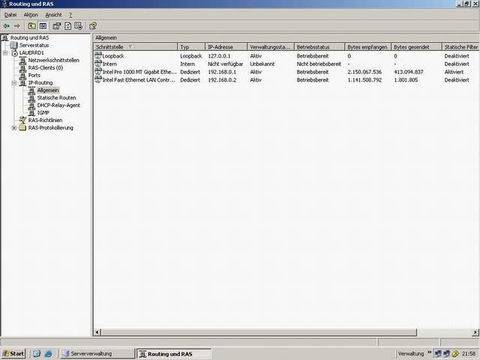
Task: Go back with the Back arrow
Action: [x=6, y=26]
